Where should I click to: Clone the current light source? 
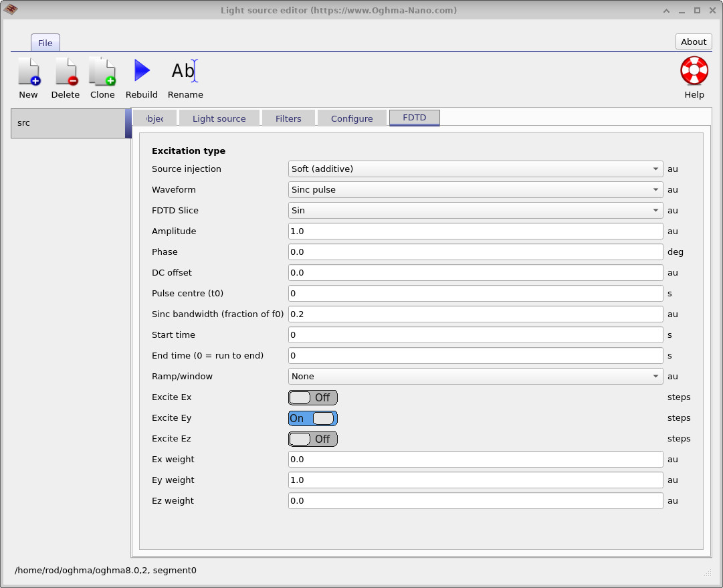[x=102, y=76]
